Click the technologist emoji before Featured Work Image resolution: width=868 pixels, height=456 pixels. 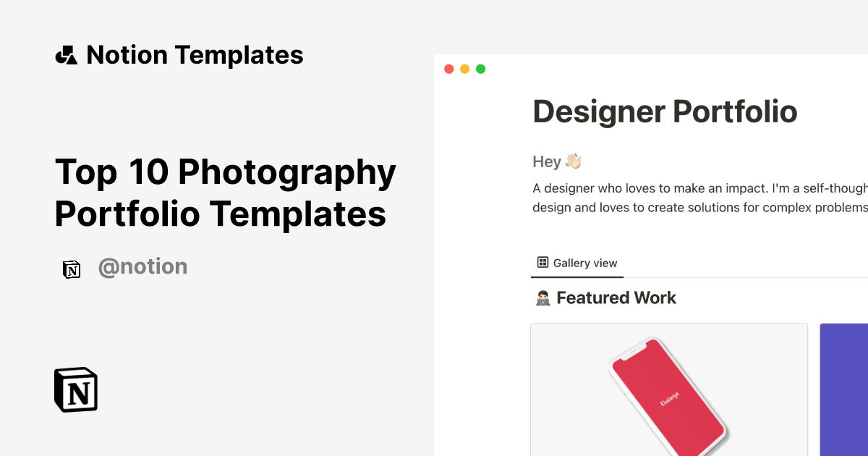(542, 297)
